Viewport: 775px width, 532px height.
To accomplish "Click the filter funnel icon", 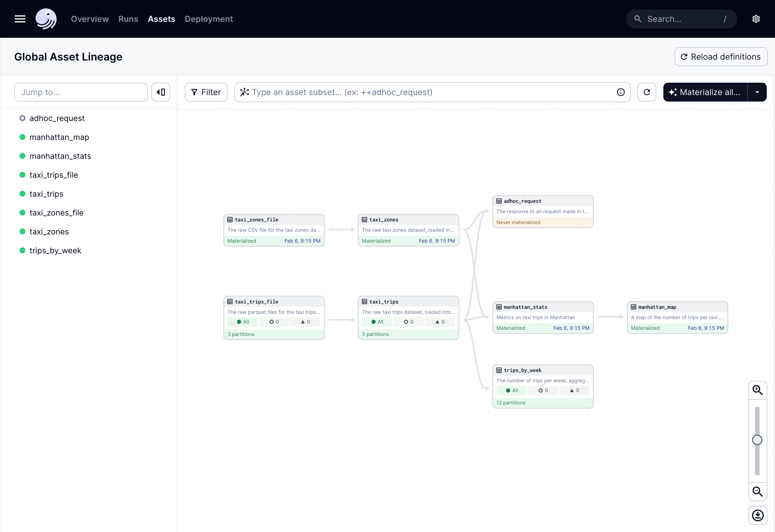I will (194, 92).
